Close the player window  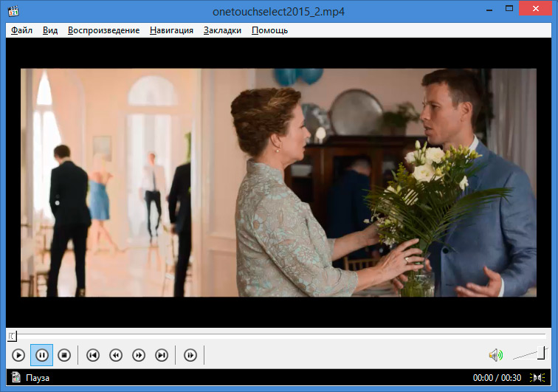click(536, 9)
